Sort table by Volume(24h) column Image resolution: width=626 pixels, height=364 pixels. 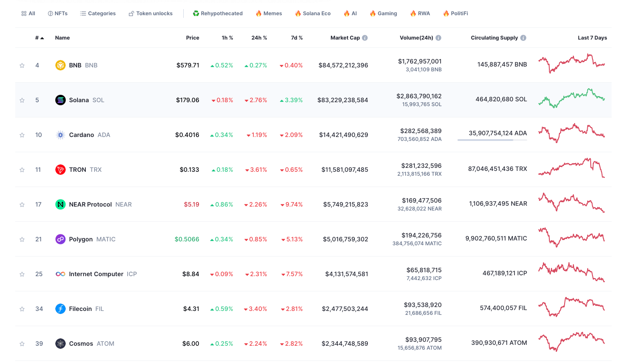tap(417, 38)
